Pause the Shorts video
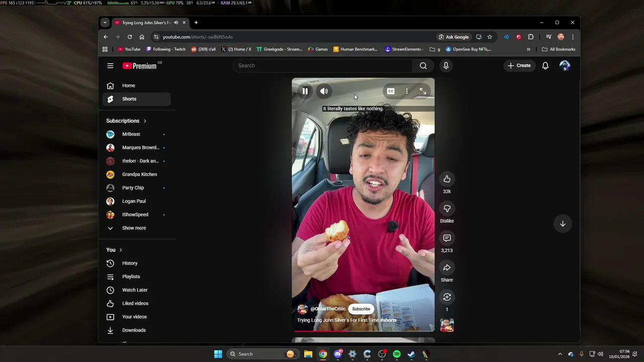The image size is (644, 362). (x=305, y=91)
